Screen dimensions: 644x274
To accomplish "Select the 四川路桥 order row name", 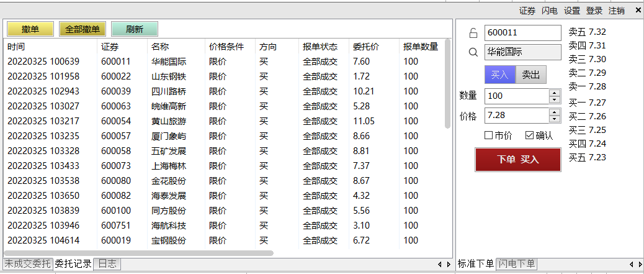I will point(169,91).
